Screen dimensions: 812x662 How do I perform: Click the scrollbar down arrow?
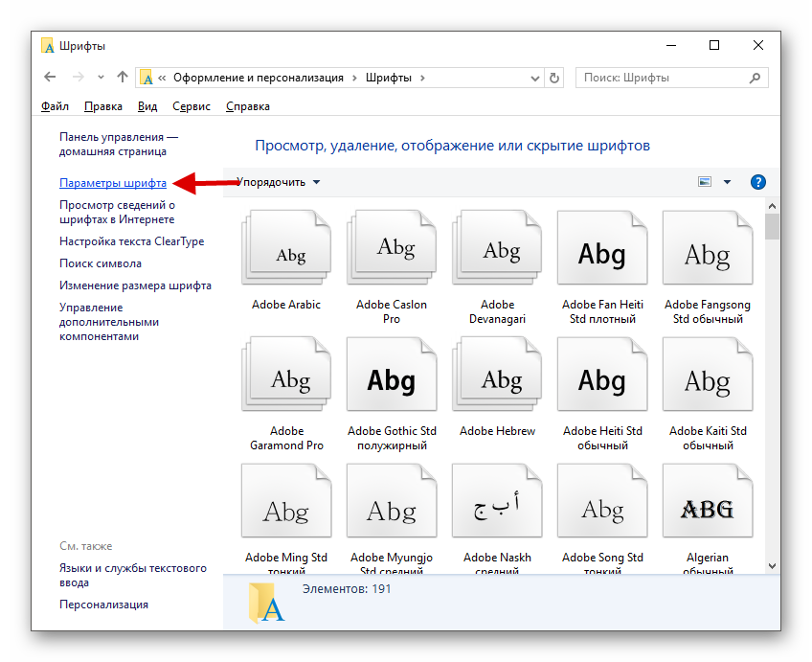(772, 566)
